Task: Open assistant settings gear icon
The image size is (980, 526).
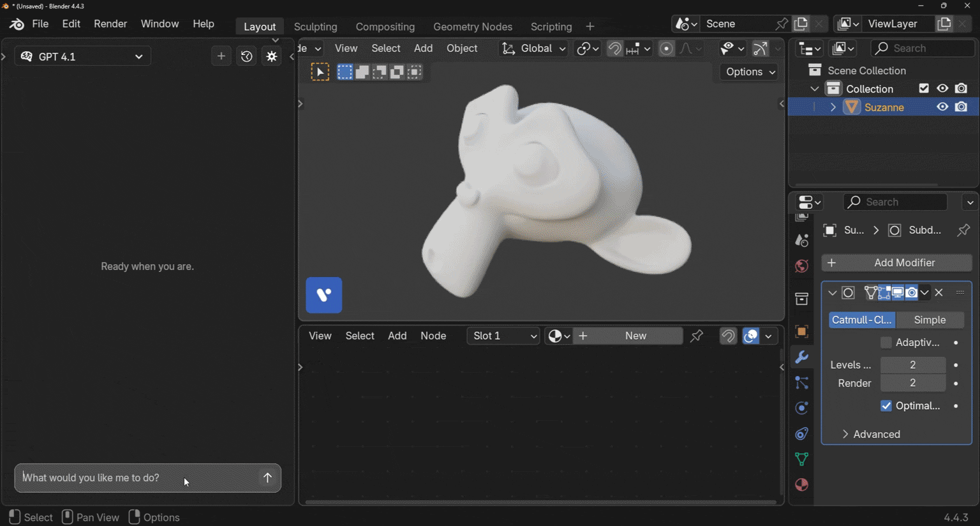Action: [x=272, y=56]
